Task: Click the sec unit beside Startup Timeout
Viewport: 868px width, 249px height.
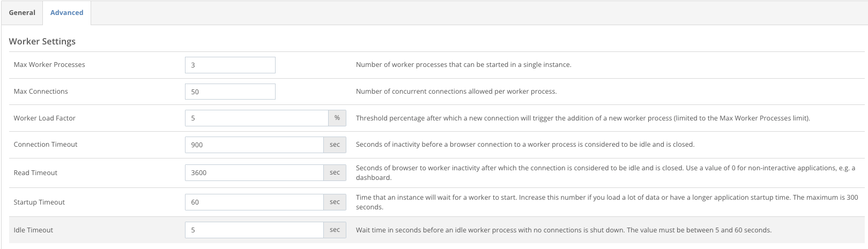Action: coord(335,202)
